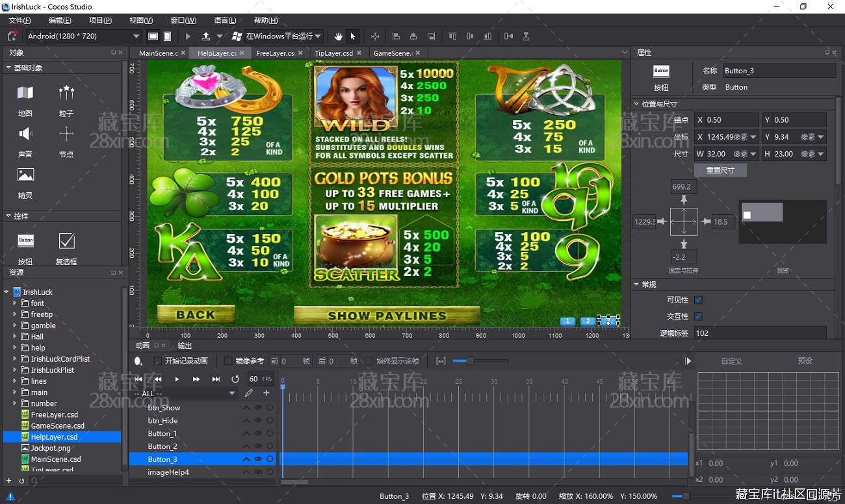Viewport: 845px width, 504px height.
Task: Enable the mirror reference checkbox
Action: (x=227, y=361)
